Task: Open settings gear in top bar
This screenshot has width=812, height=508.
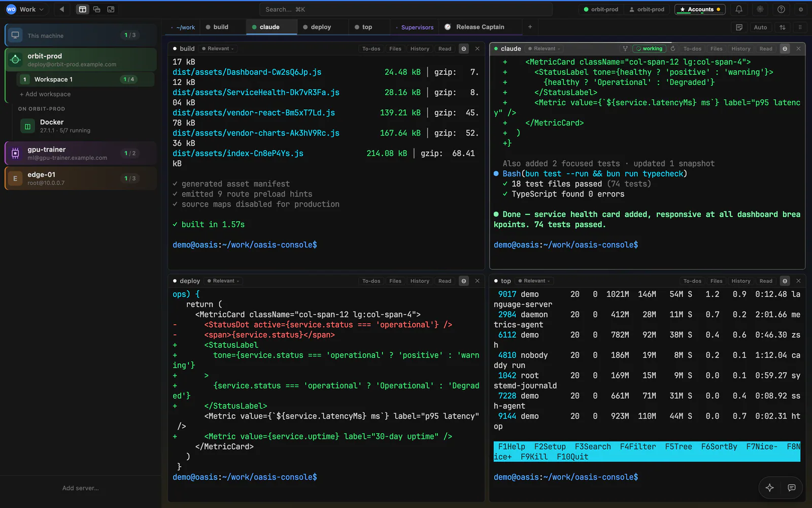Action: (x=801, y=9)
